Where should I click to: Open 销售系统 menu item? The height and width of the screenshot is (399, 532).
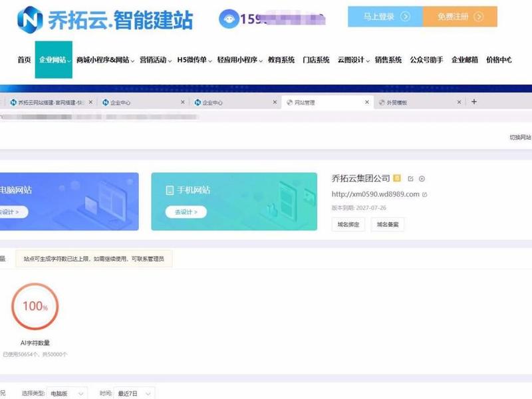(388, 60)
